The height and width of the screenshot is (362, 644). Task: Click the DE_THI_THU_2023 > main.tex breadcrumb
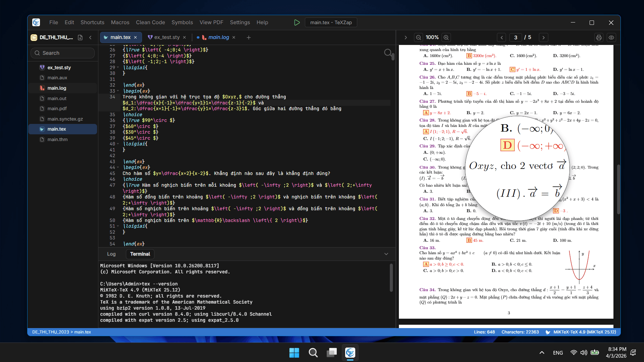click(61, 332)
